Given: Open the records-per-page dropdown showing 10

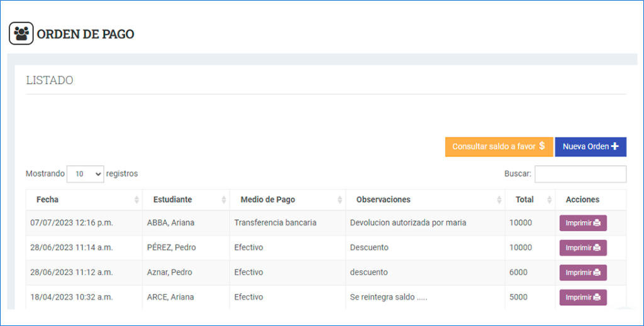Looking at the screenshot, I should point(85,174).
